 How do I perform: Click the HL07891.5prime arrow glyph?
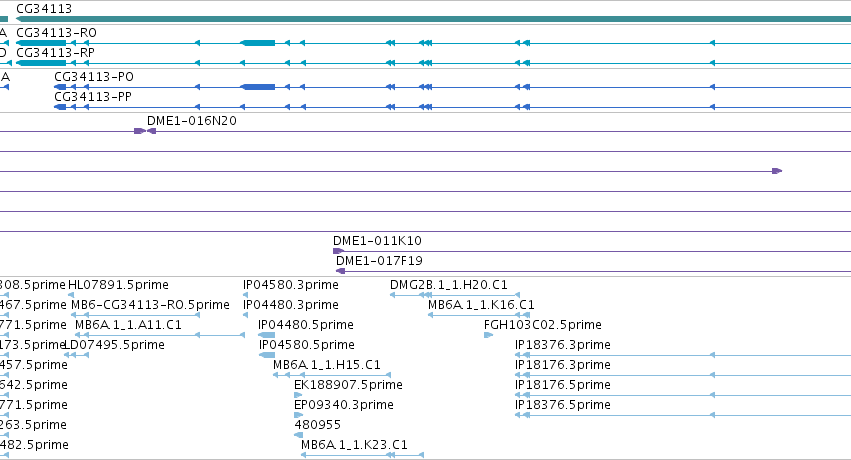click(71, 295)
